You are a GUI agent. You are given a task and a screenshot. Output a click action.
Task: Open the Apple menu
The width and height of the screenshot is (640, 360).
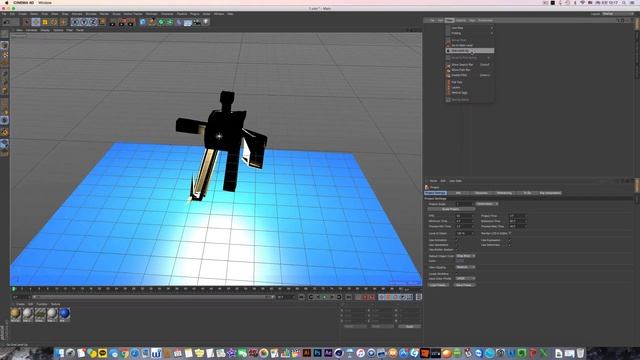click(x=7, y=2)
